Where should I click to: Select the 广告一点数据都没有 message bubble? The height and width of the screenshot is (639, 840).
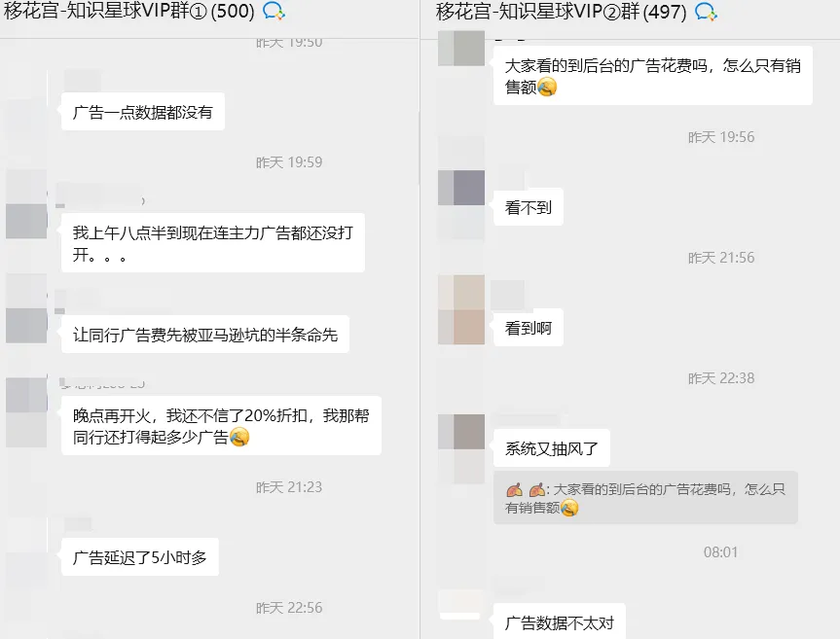[x=143, y=112]
